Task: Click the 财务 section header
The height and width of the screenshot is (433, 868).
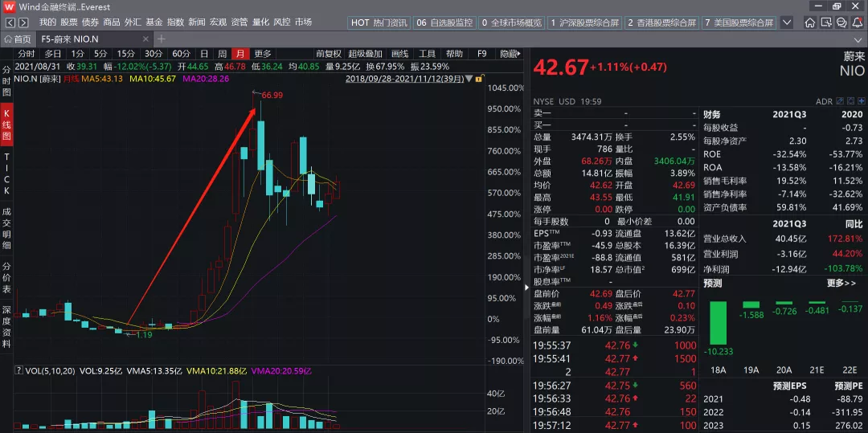Action: coord(712,115)
